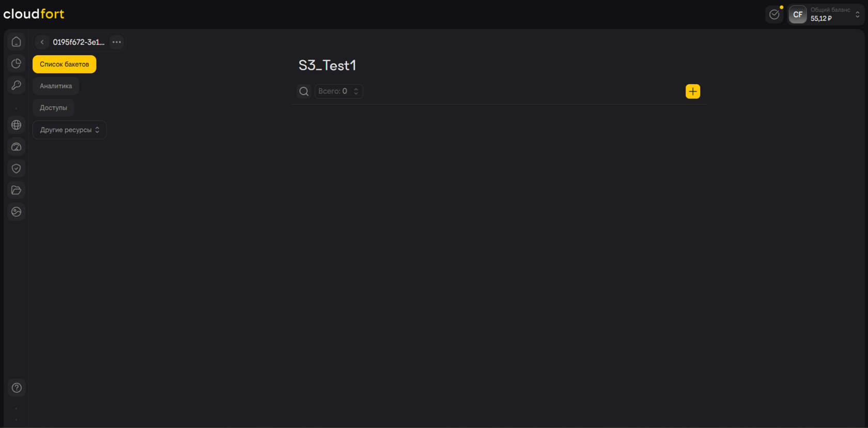Click the speedometer gauge sidebar icon

pyautogui.click(x=17, y=147)
